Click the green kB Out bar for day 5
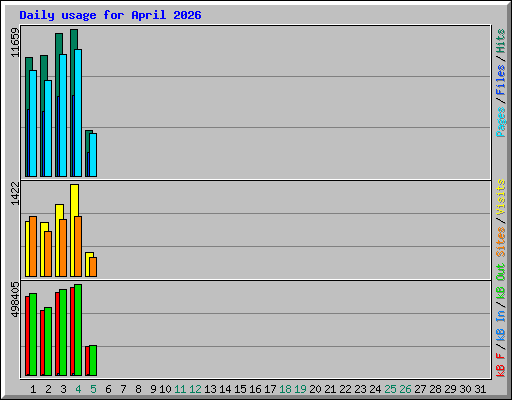Viewport: 512px width, 400px height. 93,360
